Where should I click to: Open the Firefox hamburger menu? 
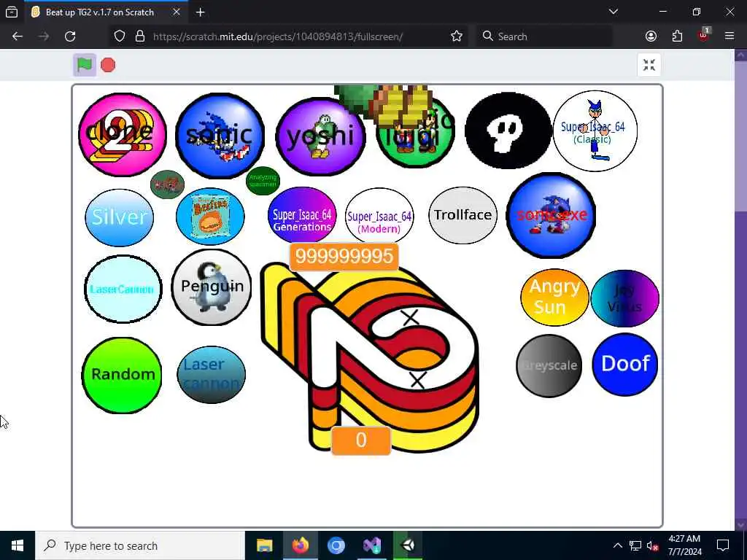tap(729, 36)
